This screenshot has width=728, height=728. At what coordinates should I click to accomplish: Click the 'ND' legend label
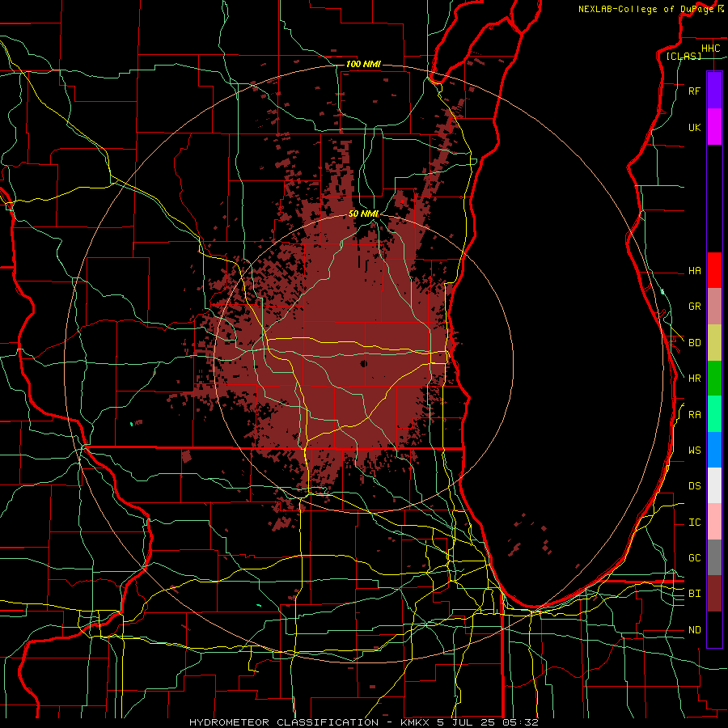pos(694,630)
